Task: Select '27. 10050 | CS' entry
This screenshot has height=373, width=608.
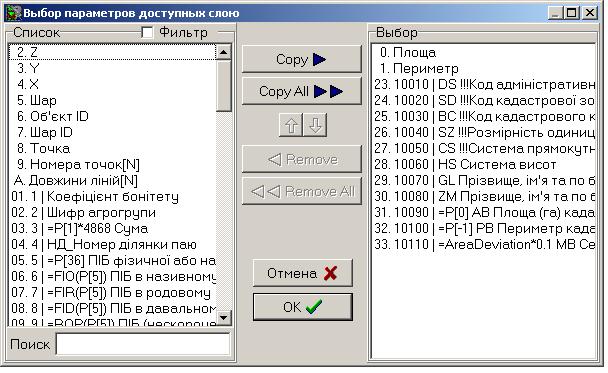Action: [483, 149]
